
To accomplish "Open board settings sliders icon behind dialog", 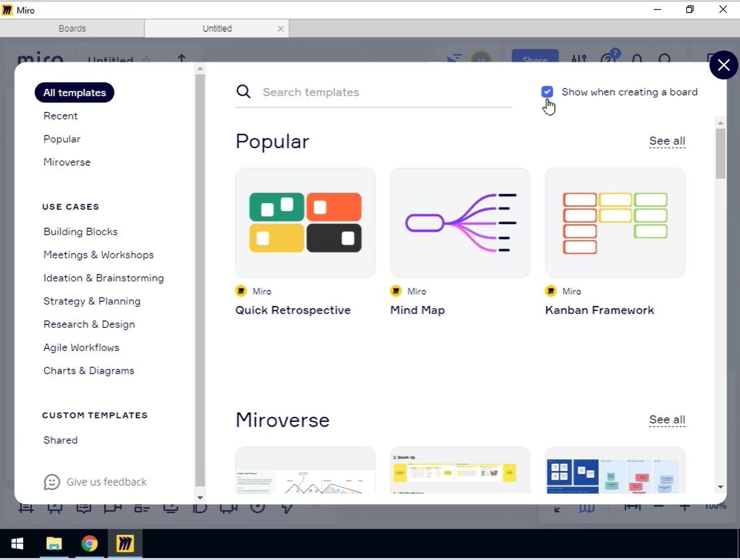I will [x=579, y=60].
